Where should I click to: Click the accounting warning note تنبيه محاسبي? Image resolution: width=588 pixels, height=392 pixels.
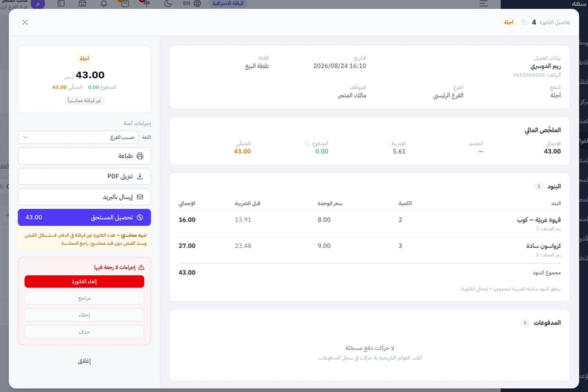(x=85, y=239)
